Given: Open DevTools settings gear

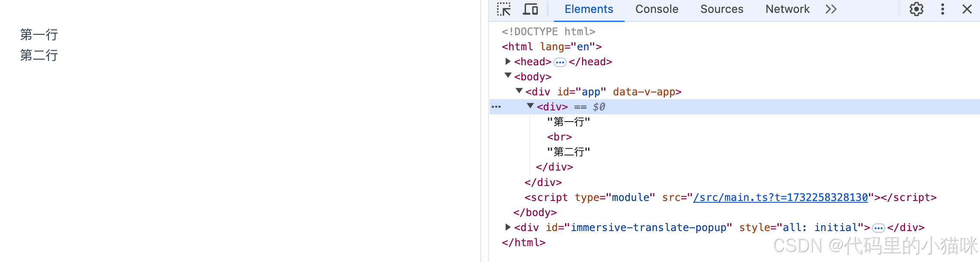Looking at the screenshot, I should click(x=917, y=9).
